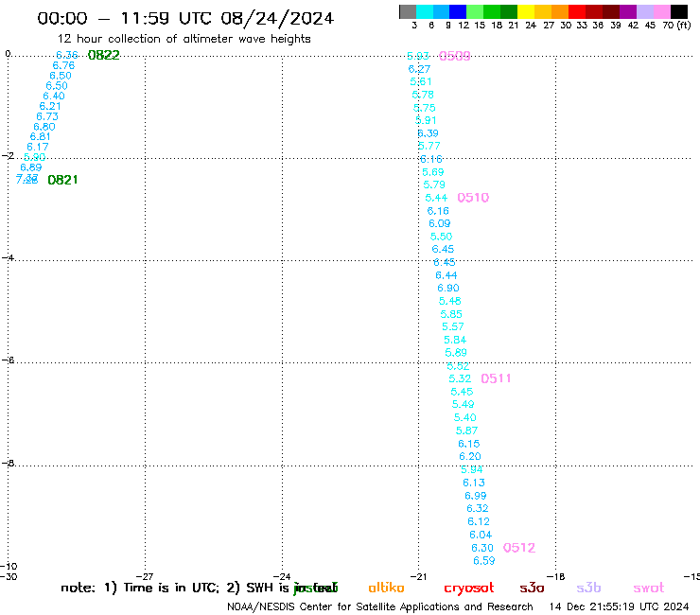Click the pink swatch next to black
700x615 pixels.
[661, 11]
